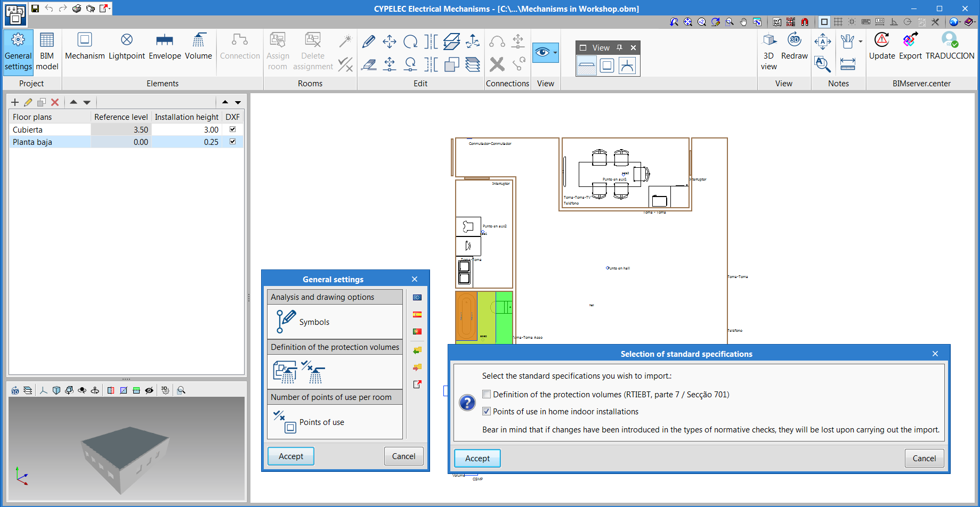The height and width of the screenshot is (507, 980).
Task: Enable protection volumes RTIEBT checkbox
Action: 487,395
